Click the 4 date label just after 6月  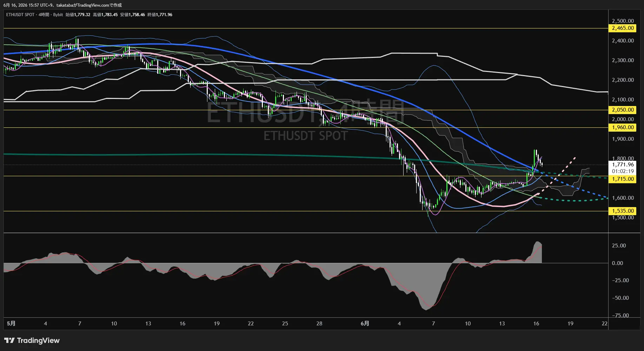pos(399,324)
